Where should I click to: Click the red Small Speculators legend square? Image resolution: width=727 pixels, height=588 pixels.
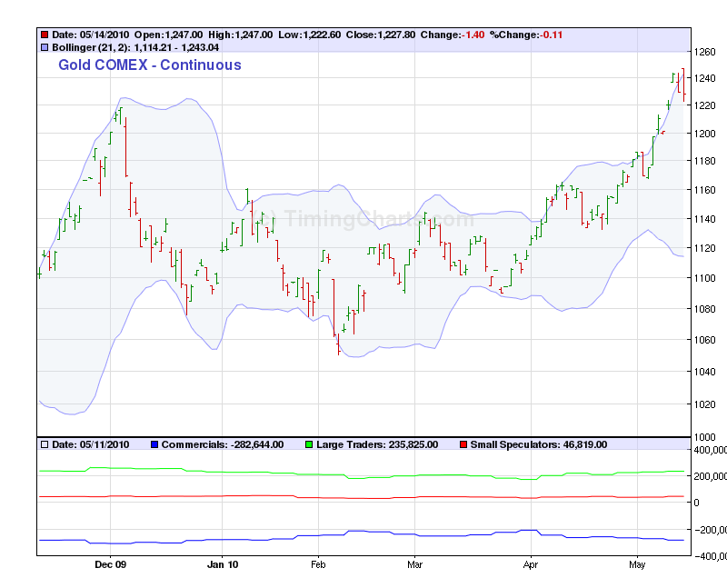(x=463, y=444)
